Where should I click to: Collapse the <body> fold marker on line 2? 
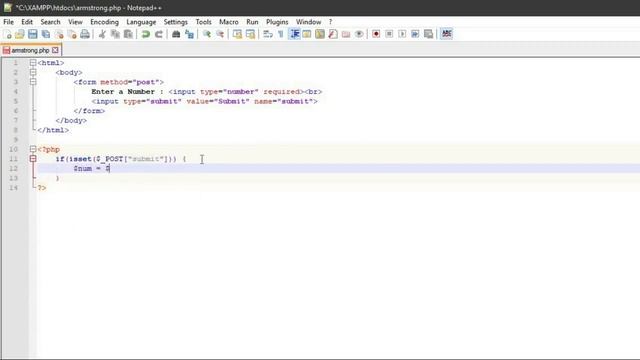(x=33, y=73)
